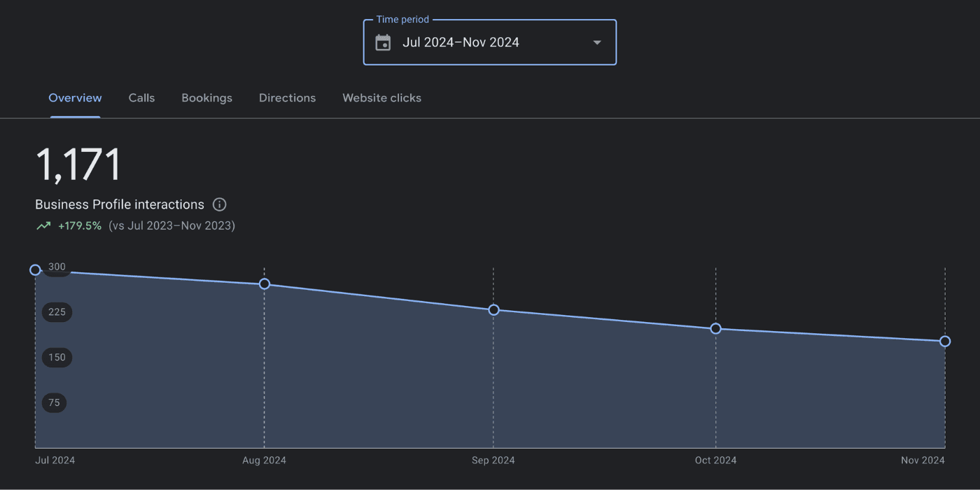Click the calendar icon in Time period selector
Viewport: 980px width, 490px height.
(x=382, y=42)
